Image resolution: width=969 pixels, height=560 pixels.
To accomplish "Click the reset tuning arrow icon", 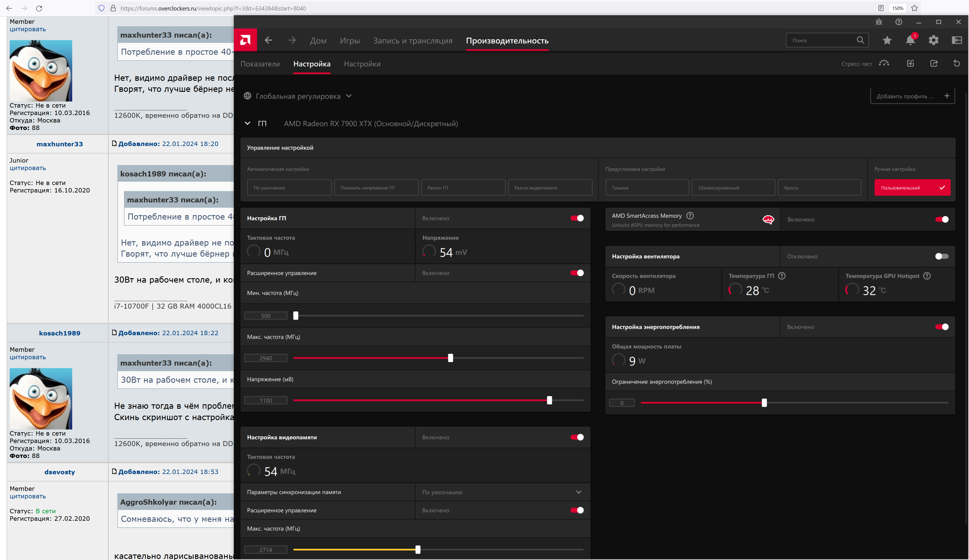I will [957, 63].
